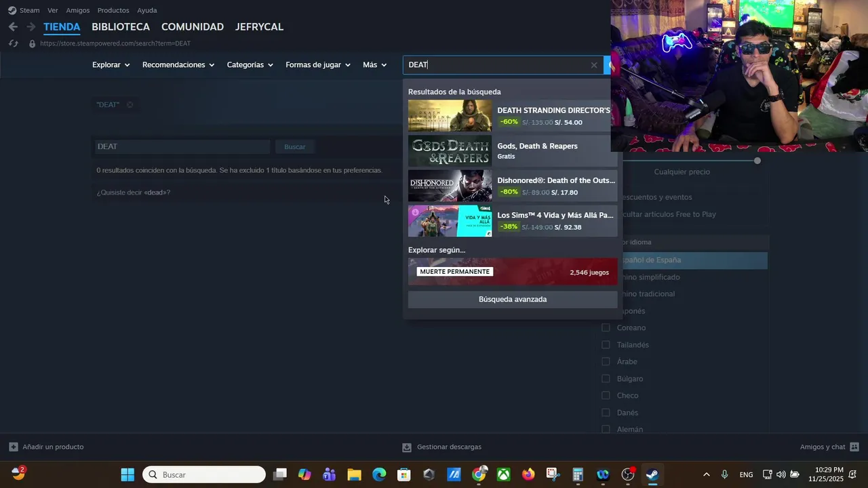Tick the Danés language checkbox
This screenshot has height=488, width=868.
click(x=606, y=413)
